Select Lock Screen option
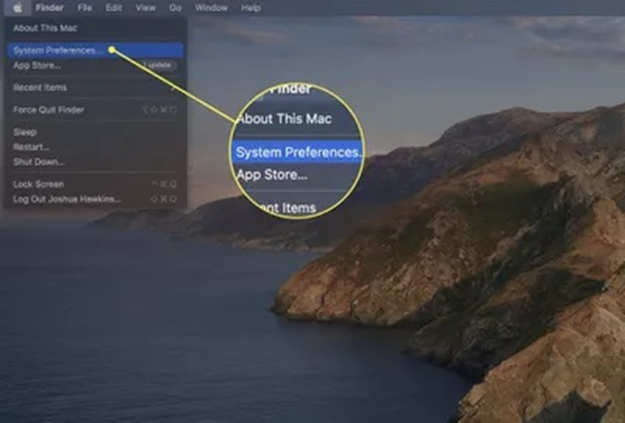Viewport: 625px width, 423px height. (x=95, y=184)
